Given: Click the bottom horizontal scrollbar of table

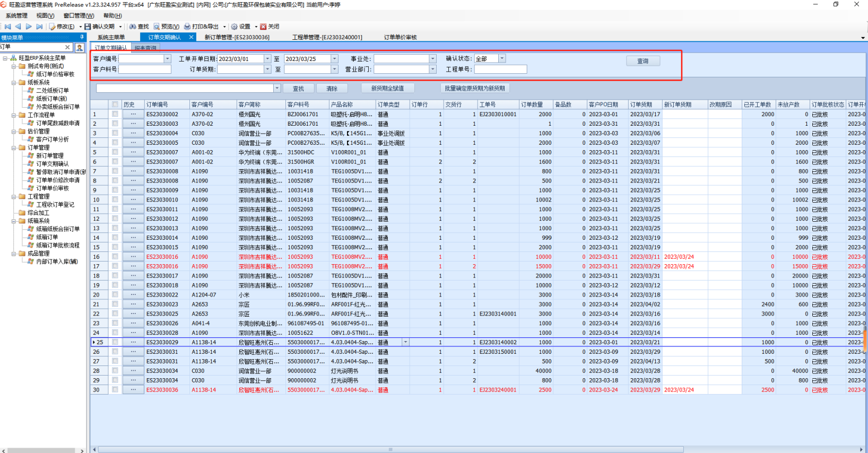Looking at the screenshot, I should (390, 449).
